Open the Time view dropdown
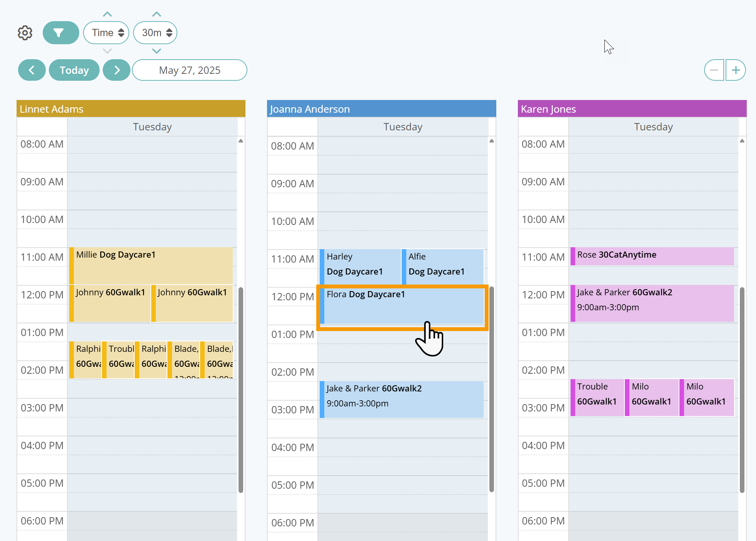 pyautogui.click(x=107, y=33)
